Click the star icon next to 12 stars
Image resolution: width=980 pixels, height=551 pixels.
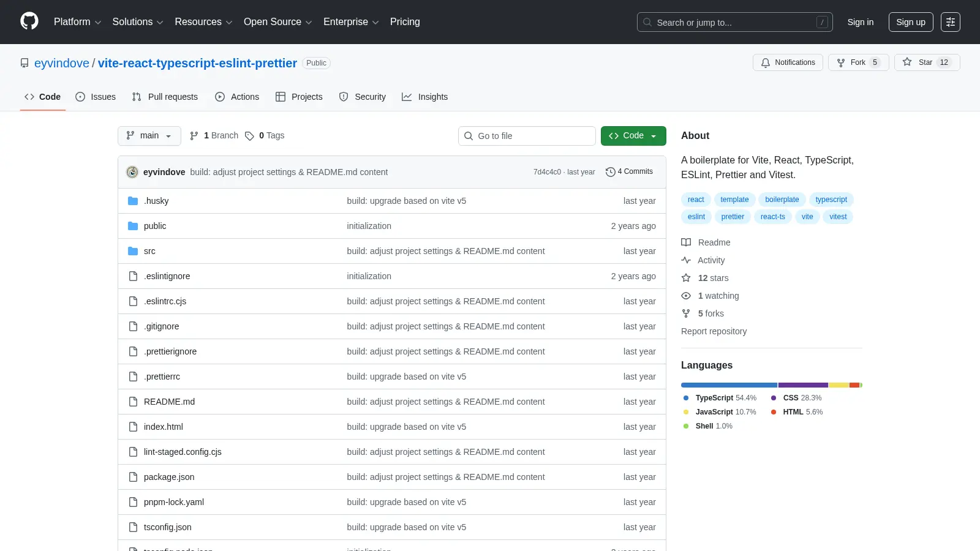tap(686, 278)
